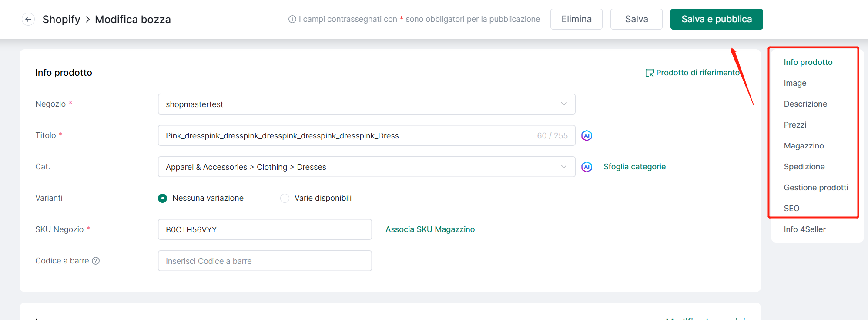
Task: Click the AI icon next to Titolo field
Action: pyautogui.click(x=586, y=136)
